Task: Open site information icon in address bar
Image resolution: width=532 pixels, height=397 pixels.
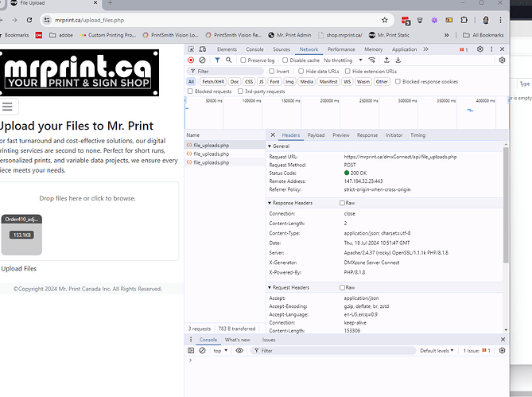Action: tap(47, 20)
